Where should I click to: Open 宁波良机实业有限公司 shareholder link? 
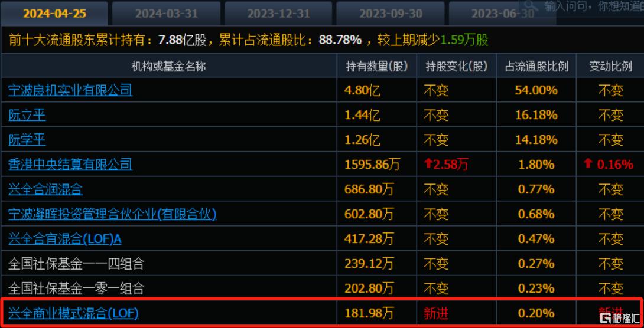click(70, 90)
